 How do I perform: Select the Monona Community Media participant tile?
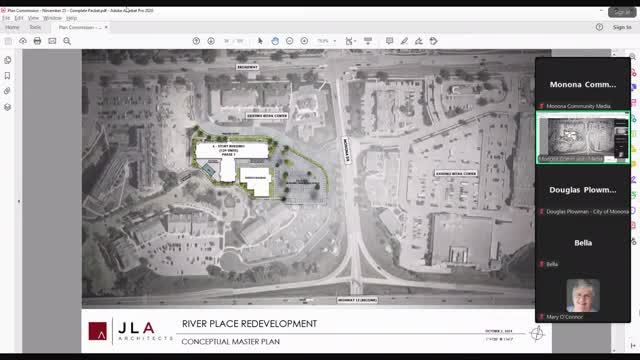coord(582,84)
